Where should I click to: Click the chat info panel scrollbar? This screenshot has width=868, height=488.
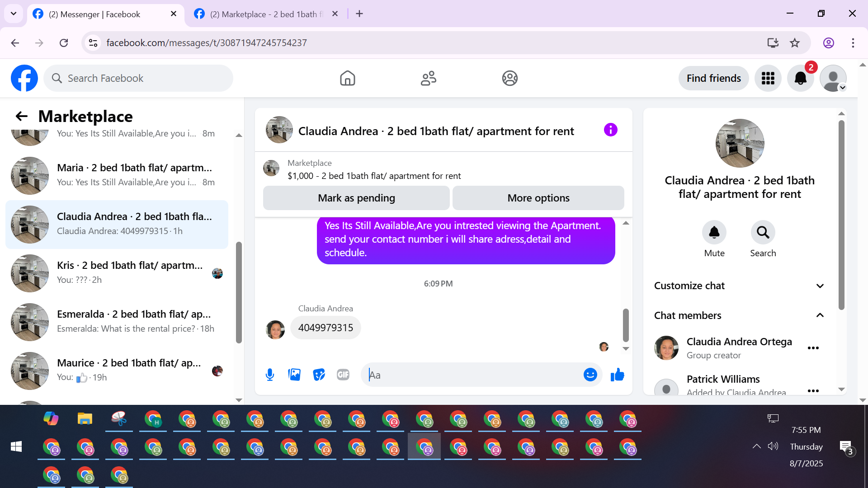tap(841, 215)
